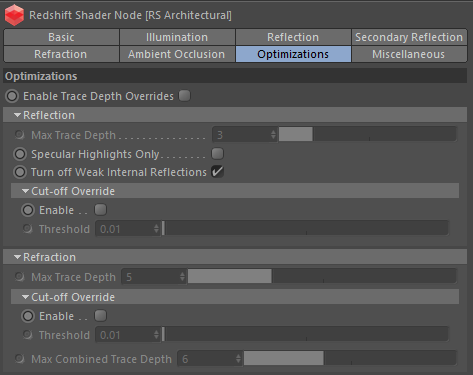Open the Ambient Occlusion tab
This screenshot has width=473, height=375.
click(x=176, y=54)
